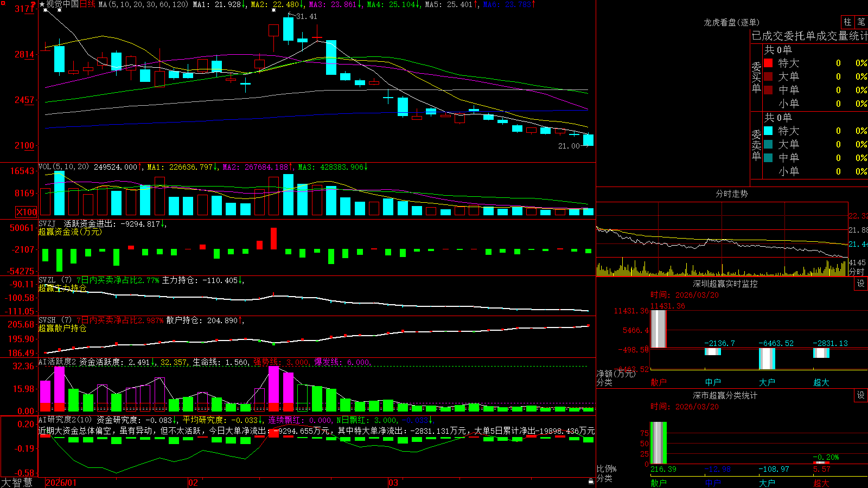
Task: Click the 超赢资金流(万元) label
Action: pos(70,232)
